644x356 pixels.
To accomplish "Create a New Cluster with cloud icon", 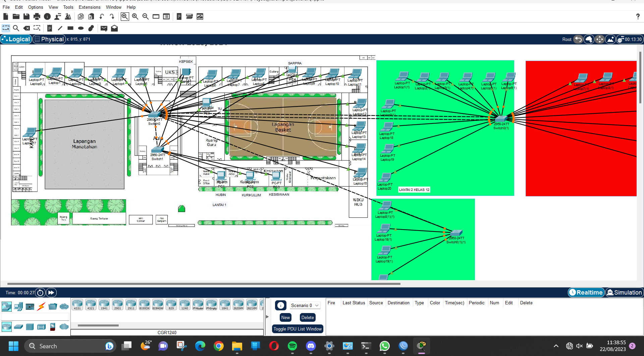I will pos(589,39).
